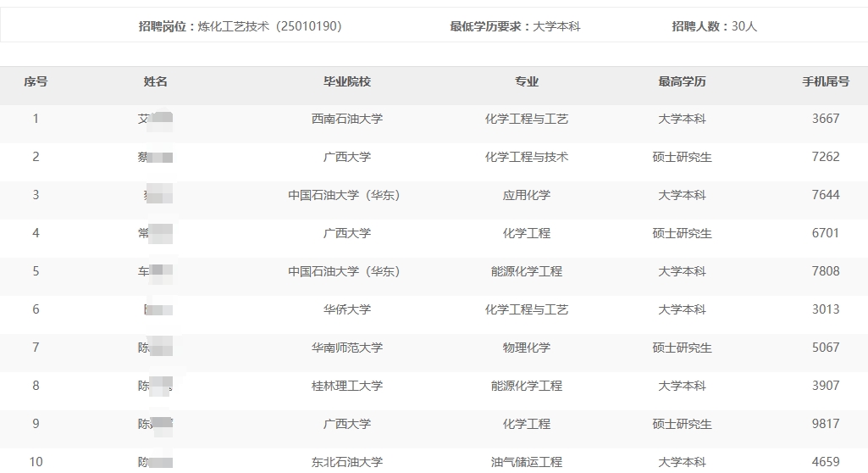
Task: Click the 序号 column header
Action: click(36, 82)
